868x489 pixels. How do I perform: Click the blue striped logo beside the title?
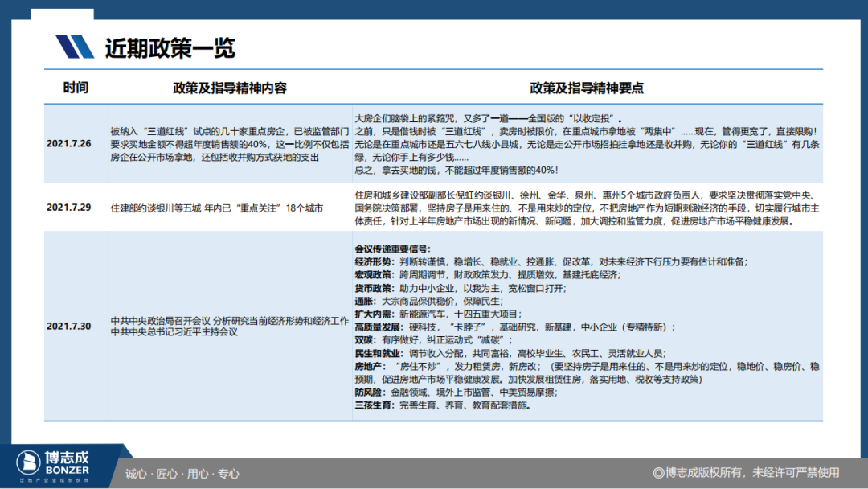coord(75,47)
